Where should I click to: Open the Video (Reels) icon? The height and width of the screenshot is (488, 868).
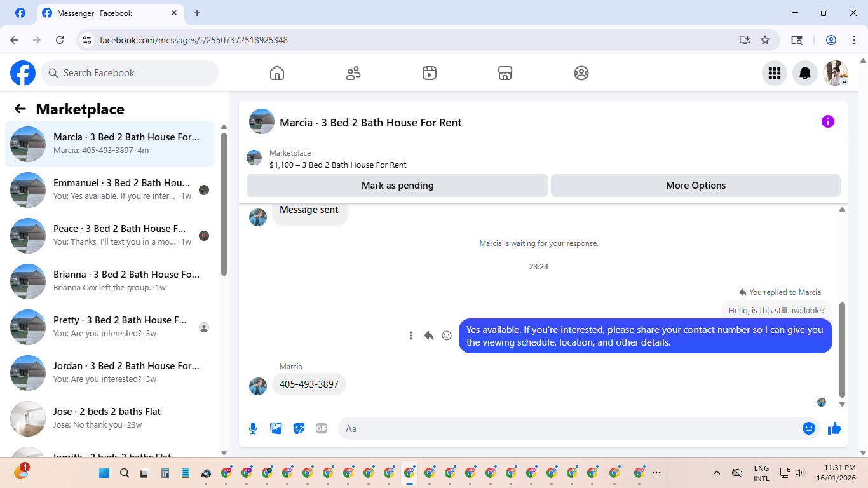430,73
